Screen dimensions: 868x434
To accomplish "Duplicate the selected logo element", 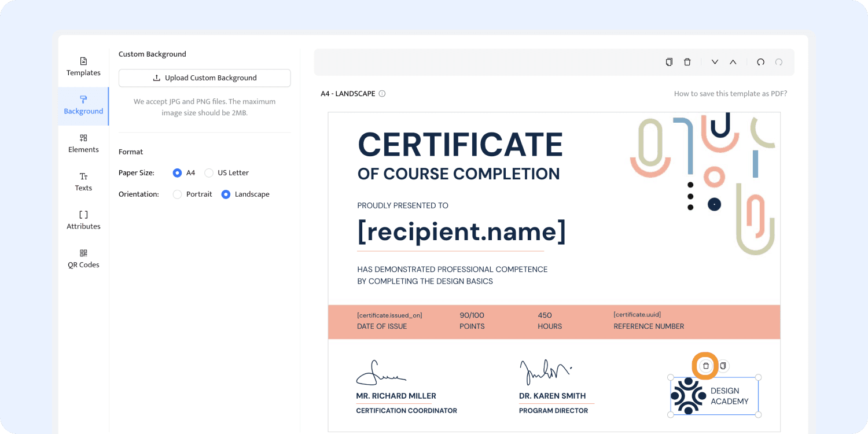I will click(x=723, y=366).
